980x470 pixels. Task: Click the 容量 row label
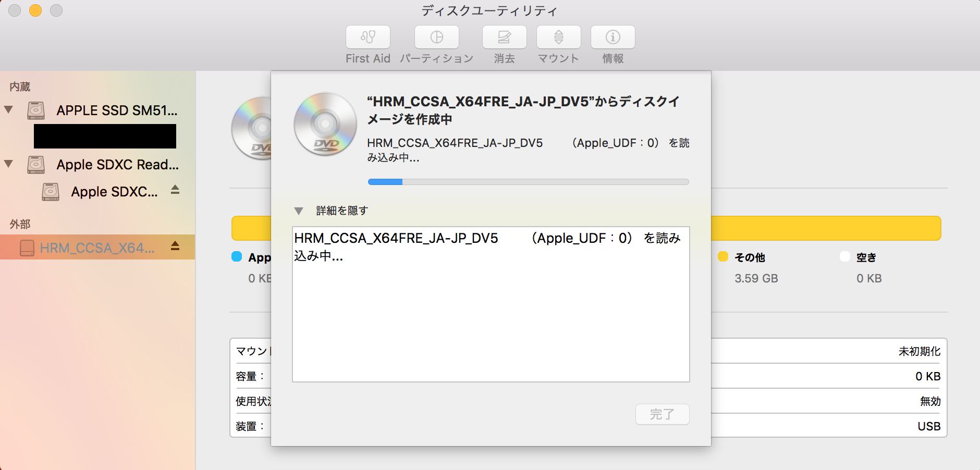pyautogui.click(x=250, y=376)
